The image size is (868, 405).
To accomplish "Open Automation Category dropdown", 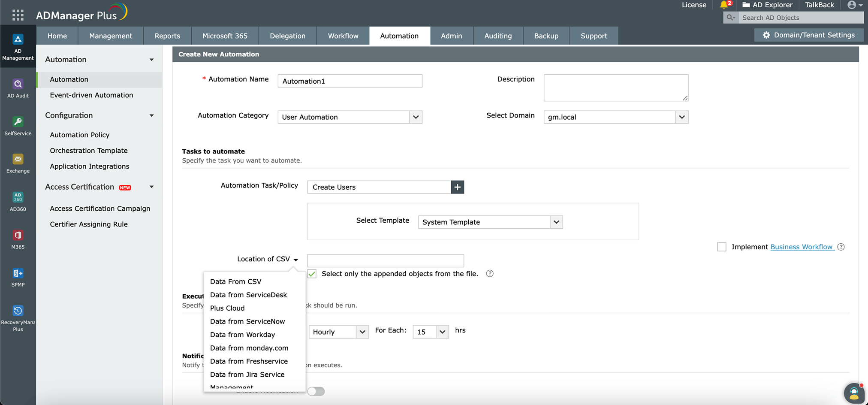I will [350, 117].
